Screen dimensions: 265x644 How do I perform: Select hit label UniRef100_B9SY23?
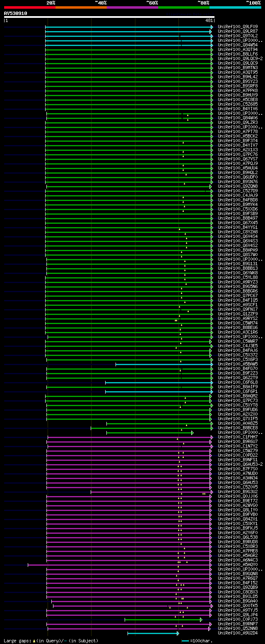238,81
